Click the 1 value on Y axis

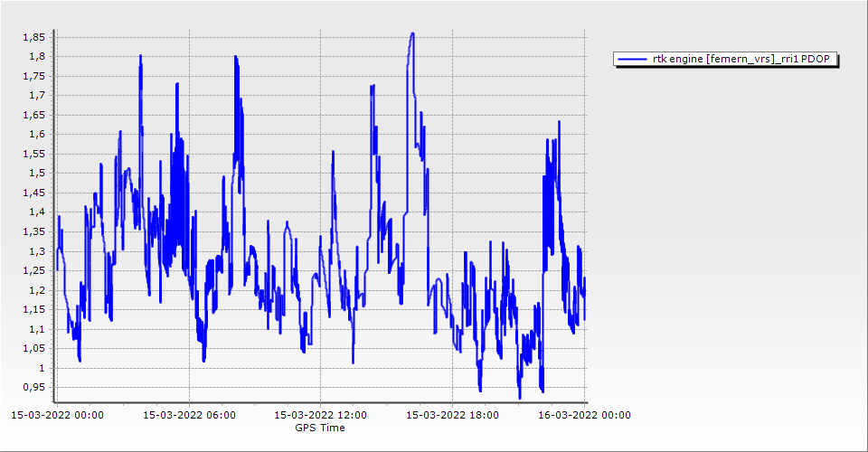pyautogui.click(x=42, y=369)
